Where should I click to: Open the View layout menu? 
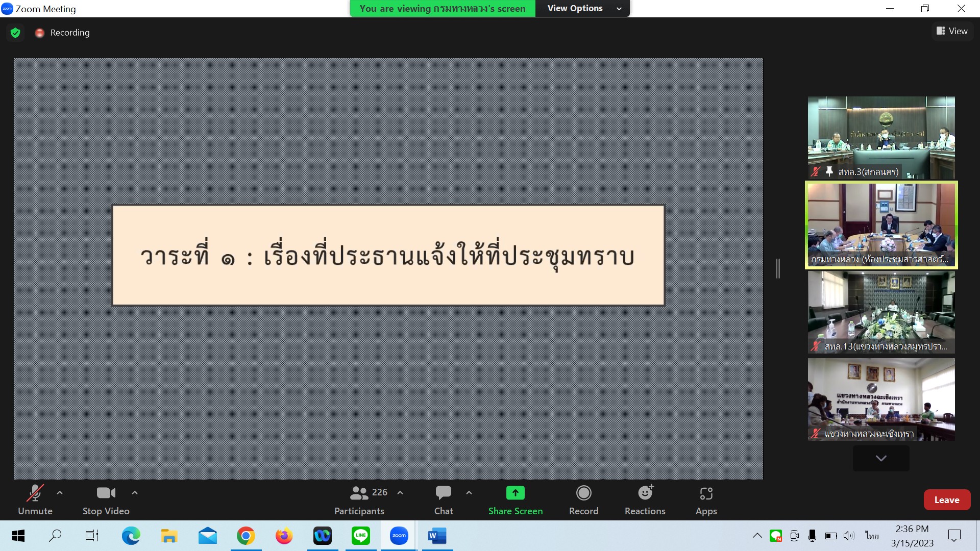[951, 31]
